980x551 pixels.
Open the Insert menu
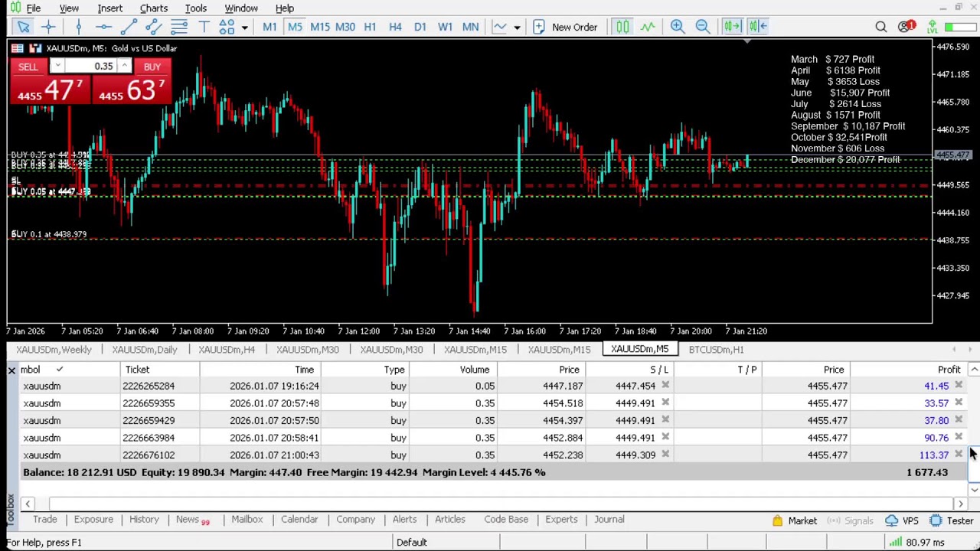110,8
